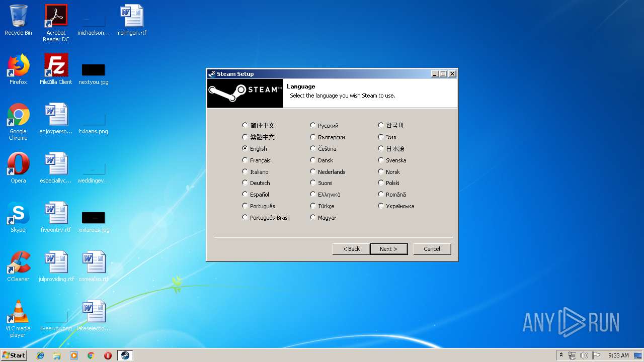
Task: Select the Thai ไทย language option
Action: click(387, 137)
